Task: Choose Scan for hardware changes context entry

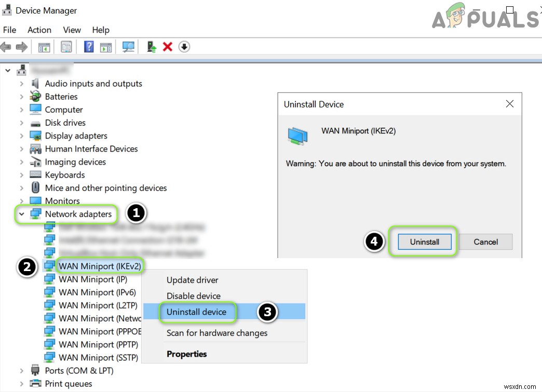Action: click(224, 333)
